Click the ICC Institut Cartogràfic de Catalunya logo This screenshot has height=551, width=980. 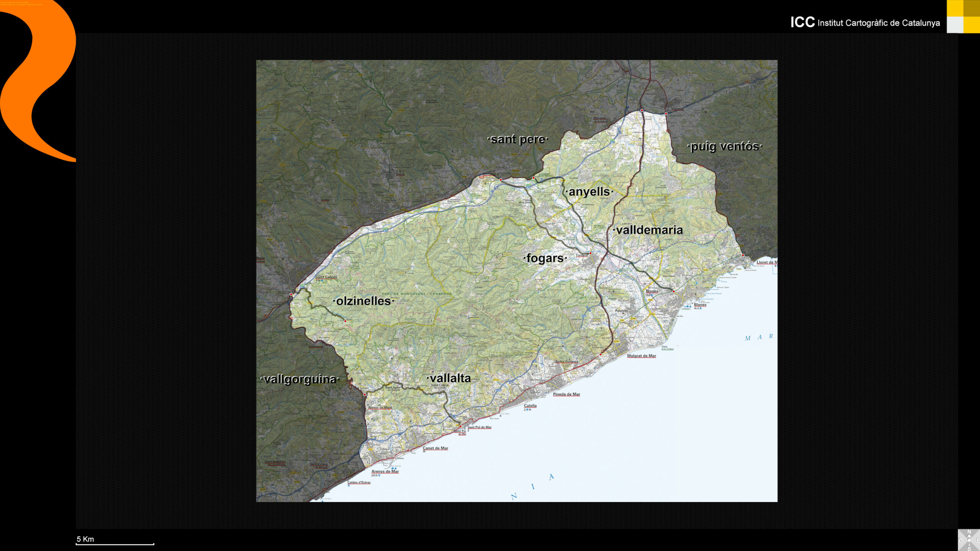pyautogui.click(x=865, y=23)
